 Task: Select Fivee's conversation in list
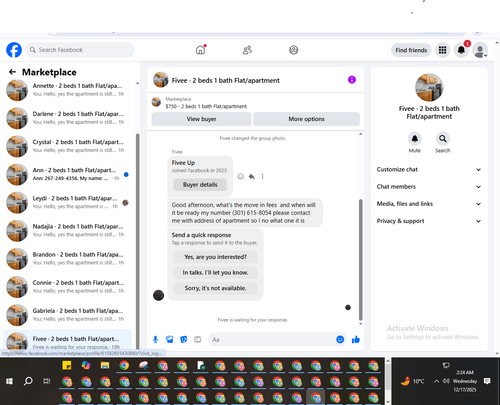[67, 340]
